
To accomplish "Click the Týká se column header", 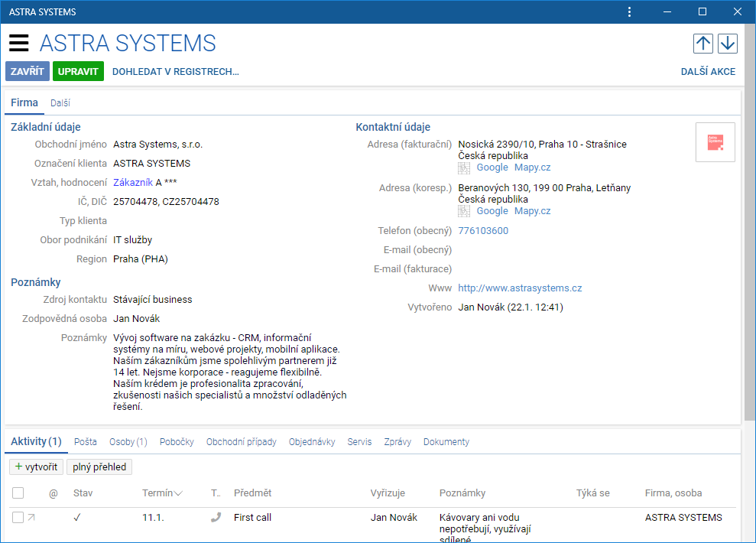I will 593,493.
